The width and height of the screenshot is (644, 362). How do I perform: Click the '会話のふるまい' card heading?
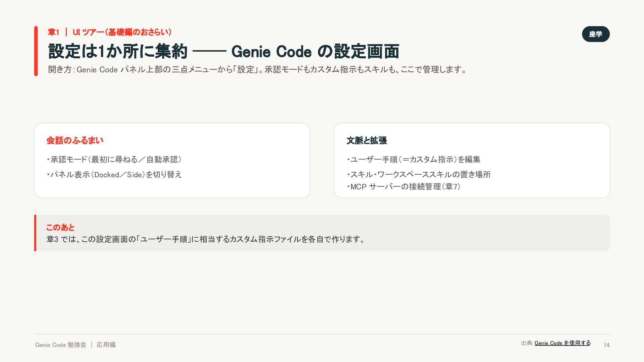(75, 140)
